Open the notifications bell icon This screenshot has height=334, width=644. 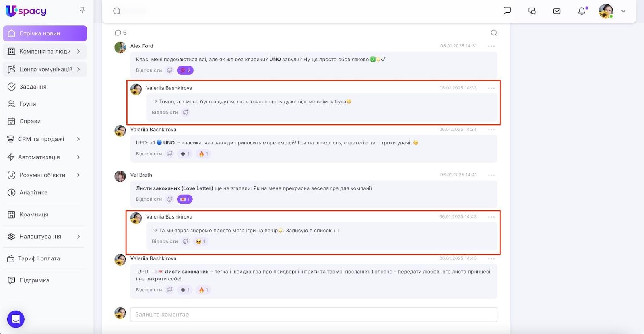tap(582, 11)
